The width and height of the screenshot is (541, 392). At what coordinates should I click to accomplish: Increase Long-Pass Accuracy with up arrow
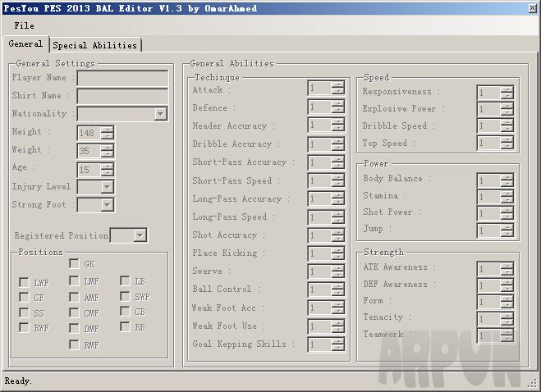(337, 195)
